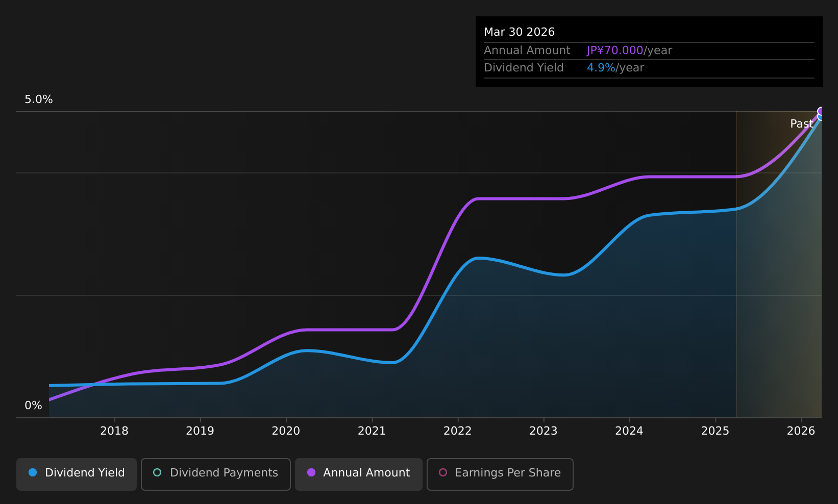838x504 pixels.
Task: Click the 2026 x-axis label
Action: [801, 431]
